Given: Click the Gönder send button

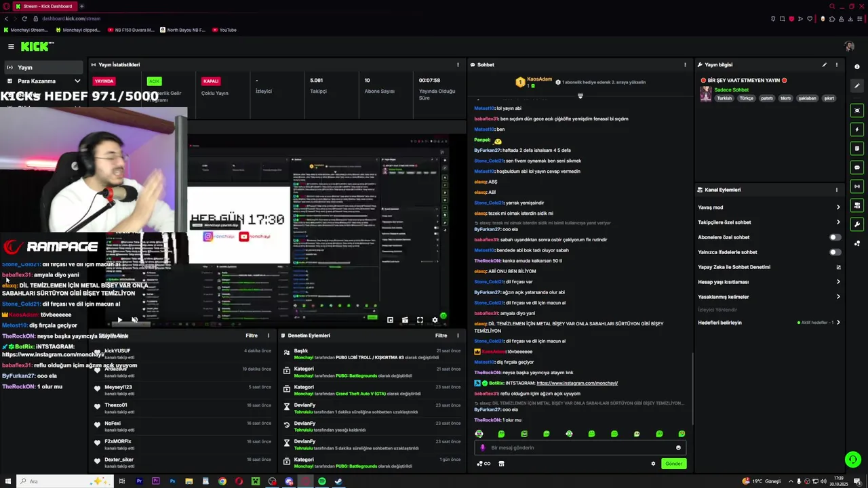Looking at the screenshot, I should (x=673, y=464).
